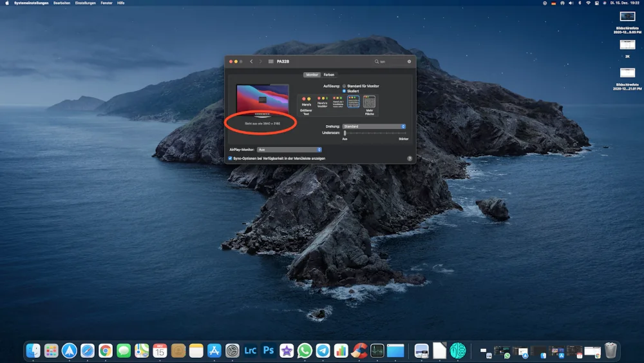This screenshot has width=644, height=363.
Task: Open WhatsApp from the dock
Action: pos(305,351)
